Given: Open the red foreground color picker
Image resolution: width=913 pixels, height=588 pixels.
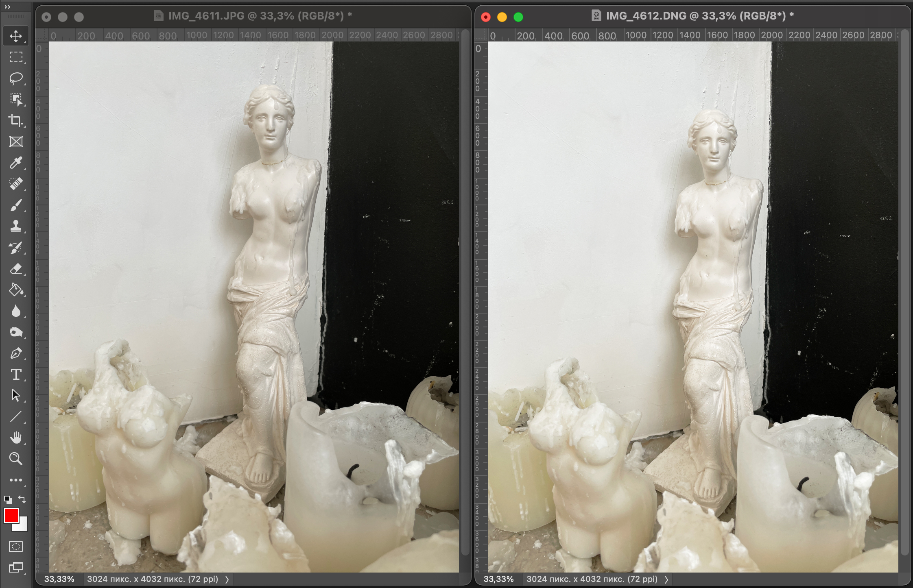Looking at the screenshot, I should coord(11,516).
